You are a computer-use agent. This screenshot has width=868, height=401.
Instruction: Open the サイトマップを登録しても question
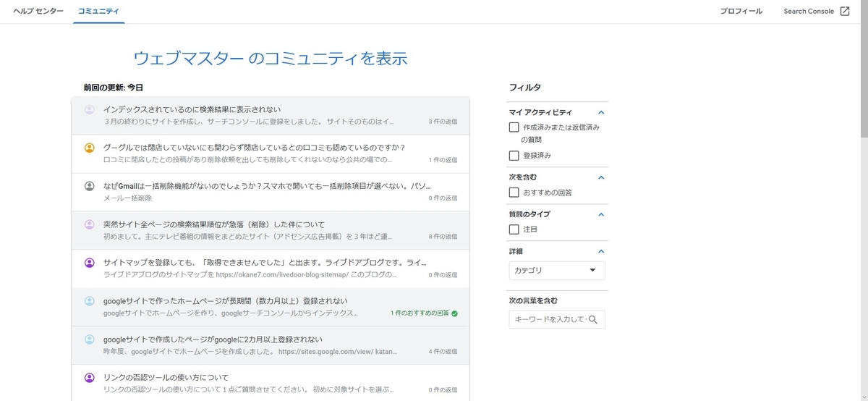(x=271, y=269)
